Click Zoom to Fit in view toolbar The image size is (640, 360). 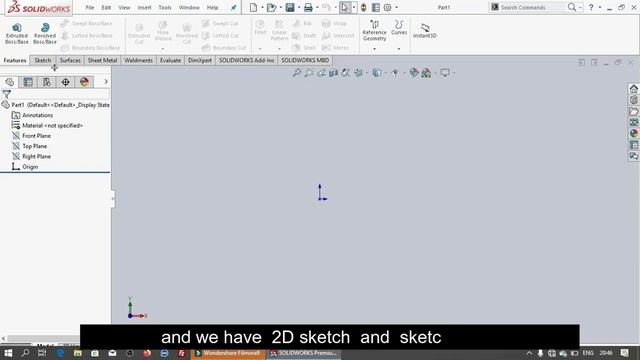point(297,73)
